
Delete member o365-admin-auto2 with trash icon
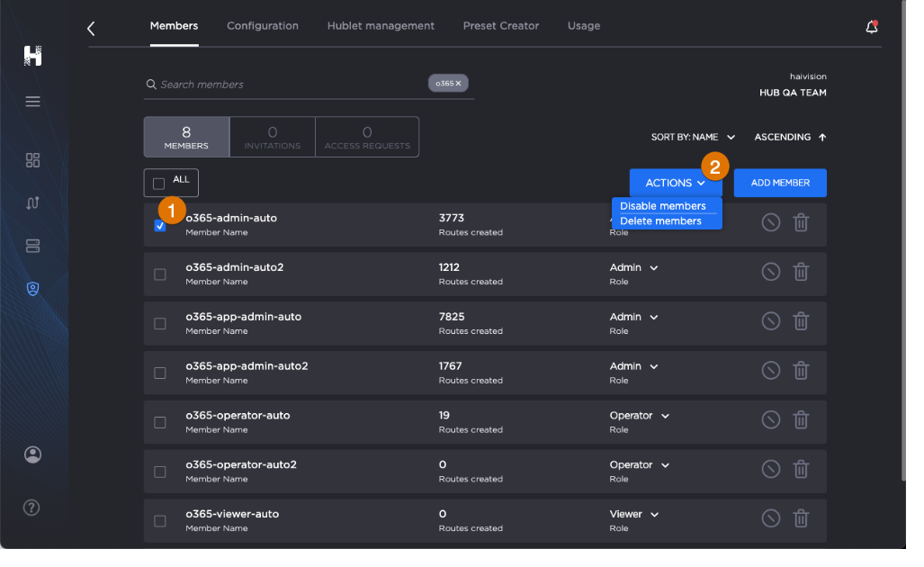coord(801,272)
